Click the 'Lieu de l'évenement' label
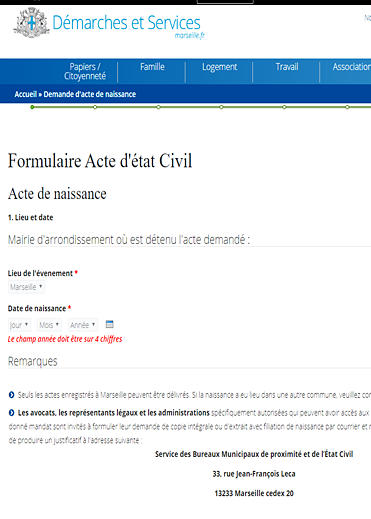This screenshot has width=371, height=519. [40, 273]
